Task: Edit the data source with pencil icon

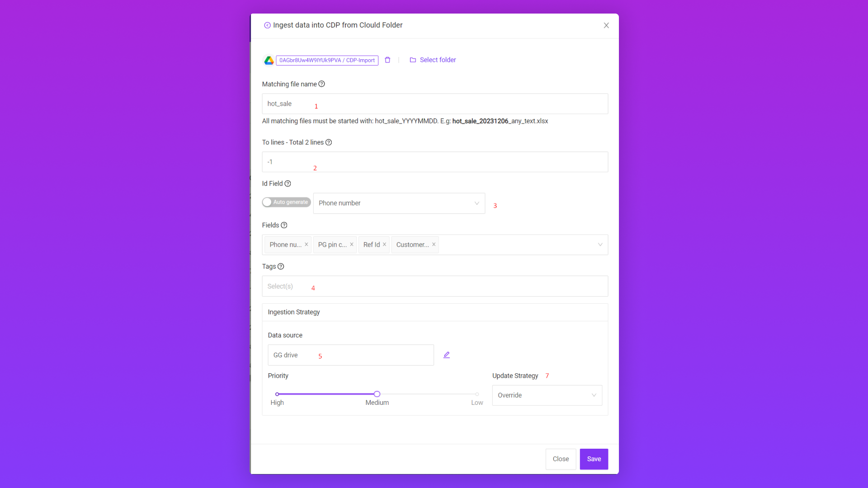Action: tap(447, 355)
